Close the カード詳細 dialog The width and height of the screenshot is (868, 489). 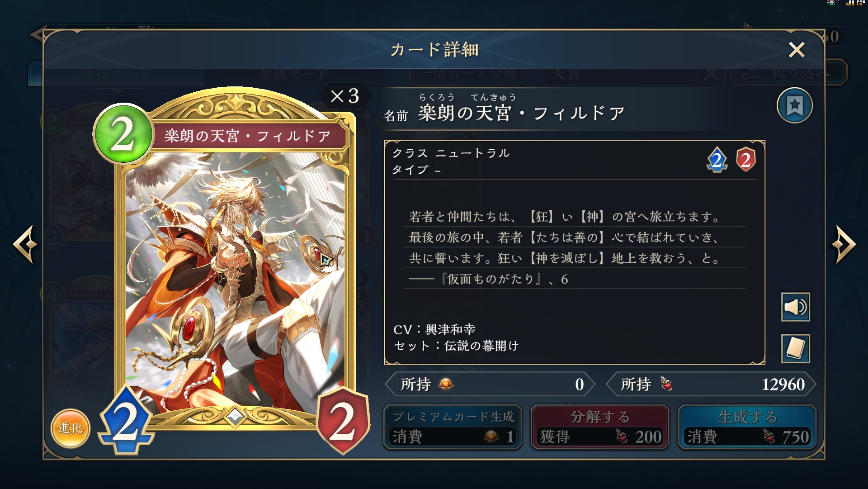[797, 49]
